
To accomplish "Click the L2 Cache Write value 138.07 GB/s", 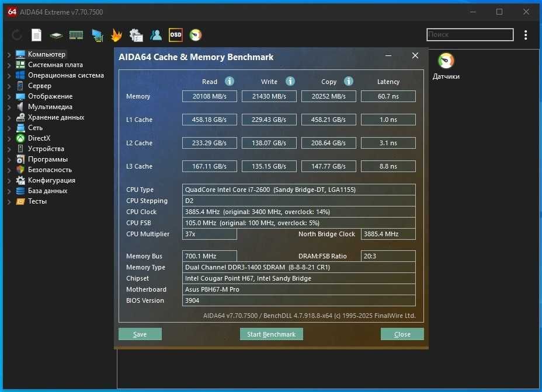I will pos(269,143).
